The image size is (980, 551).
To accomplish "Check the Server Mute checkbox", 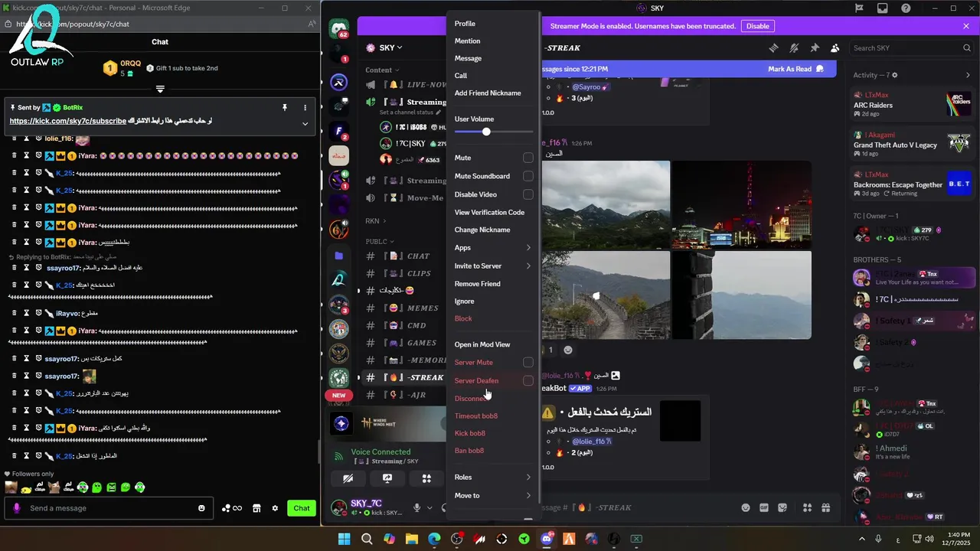I will pyautogui.click(x=528, y=362).
